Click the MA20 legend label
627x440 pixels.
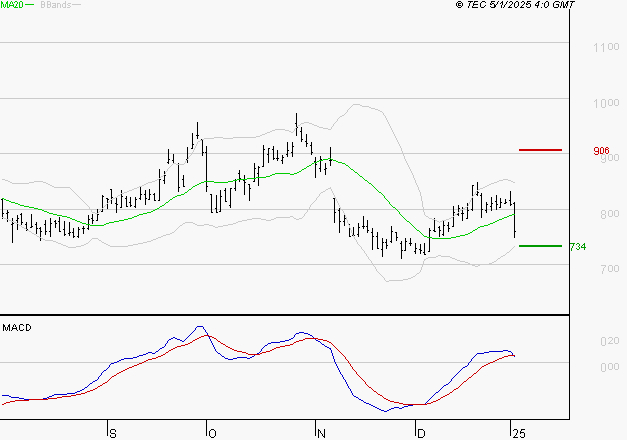tap(12, 5)
